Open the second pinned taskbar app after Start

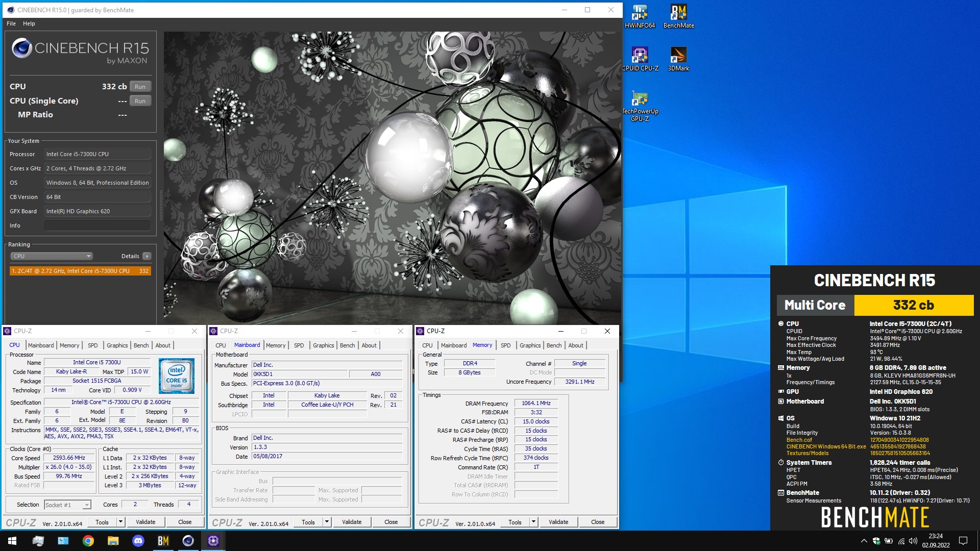(63, 541)
